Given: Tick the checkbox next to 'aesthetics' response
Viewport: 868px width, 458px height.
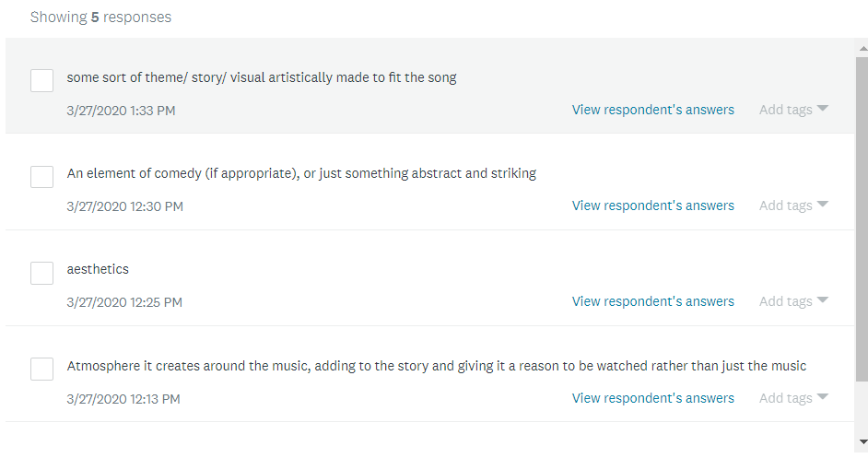Looking at the screenshot, I should (x=41, y=273).
